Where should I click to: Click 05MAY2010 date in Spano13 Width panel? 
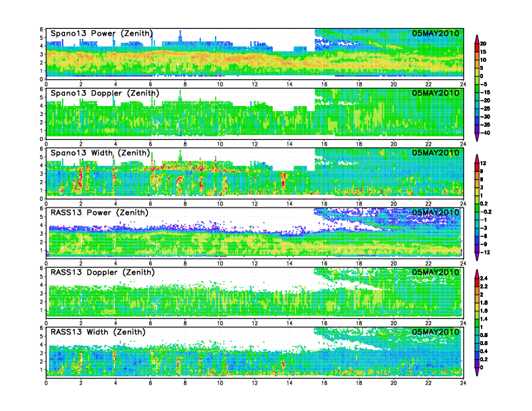tap(435, 152)
